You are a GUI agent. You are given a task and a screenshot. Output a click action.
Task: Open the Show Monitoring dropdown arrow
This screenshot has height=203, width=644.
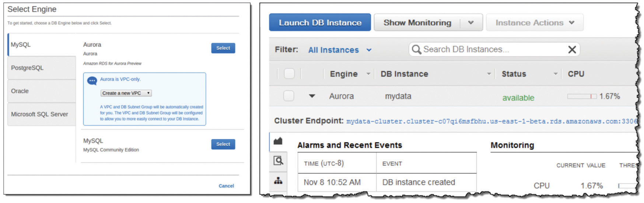[x=470, y=23]
